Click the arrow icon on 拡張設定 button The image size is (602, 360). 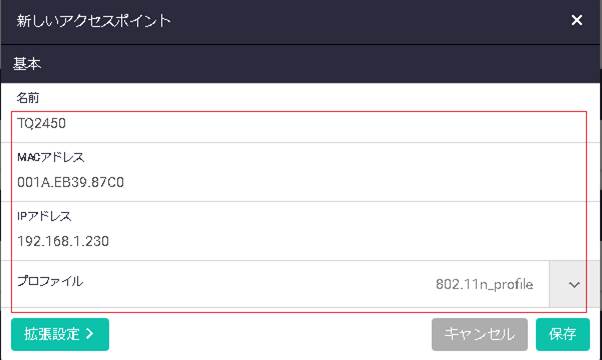coord(89,334)
